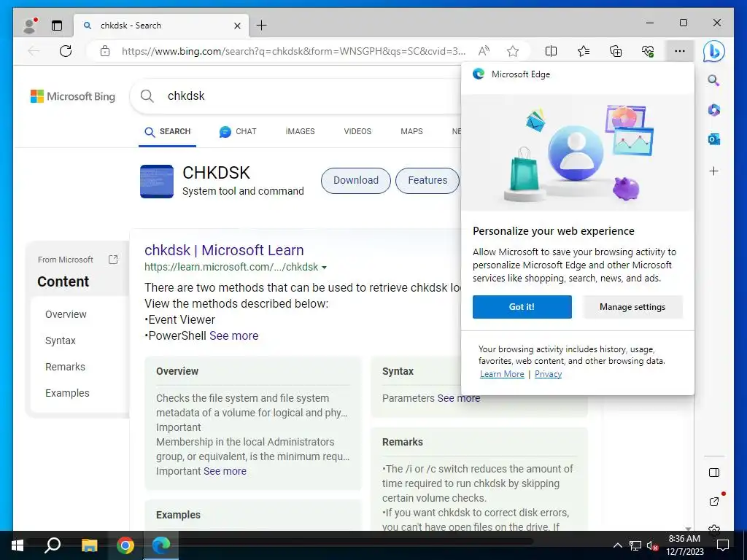Image resolution: width=747 pixels, height=560 pixels.
Task: Switch to the CHAT tab
Action: tap(238, 131)
